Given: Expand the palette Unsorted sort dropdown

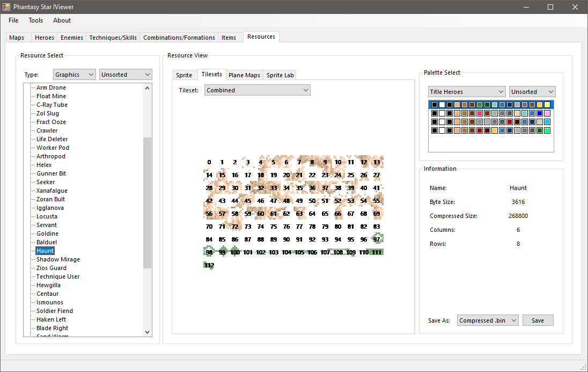Looking at the screenshot, I should coord(532,92).
